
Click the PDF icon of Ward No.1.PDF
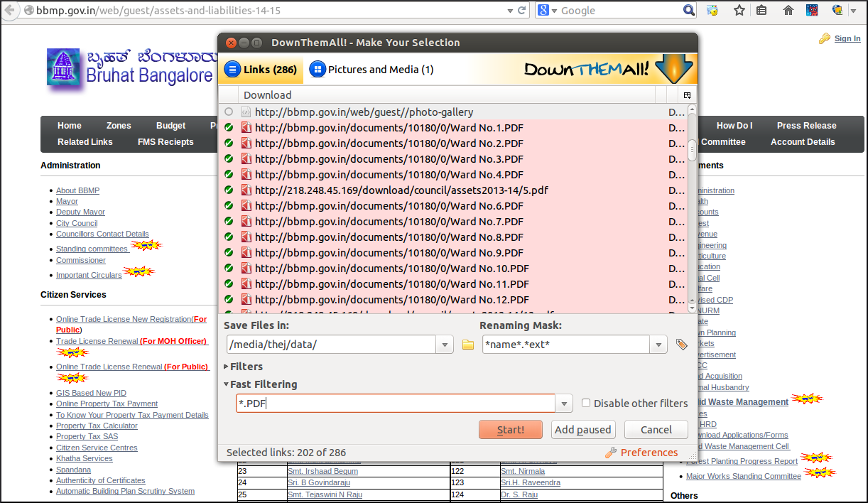tap(246, 128)
